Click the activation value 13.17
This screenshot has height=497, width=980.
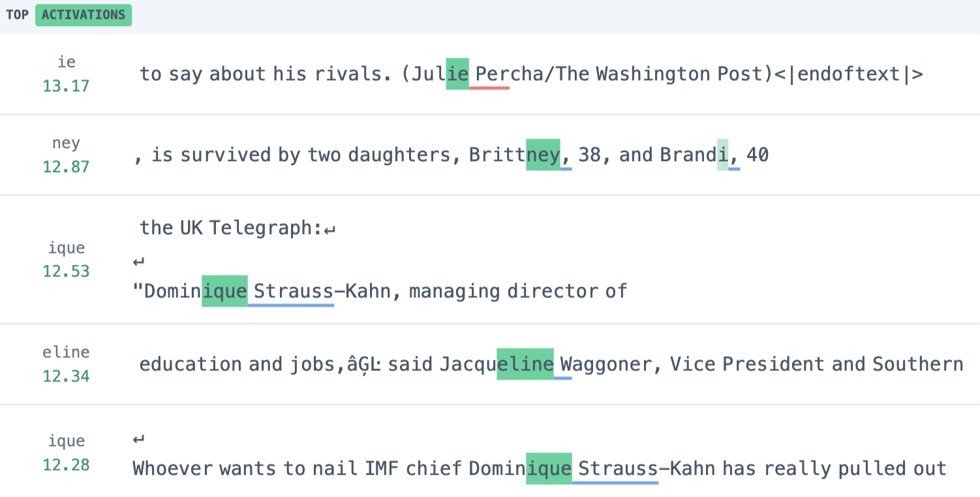[x=66, y=86]
